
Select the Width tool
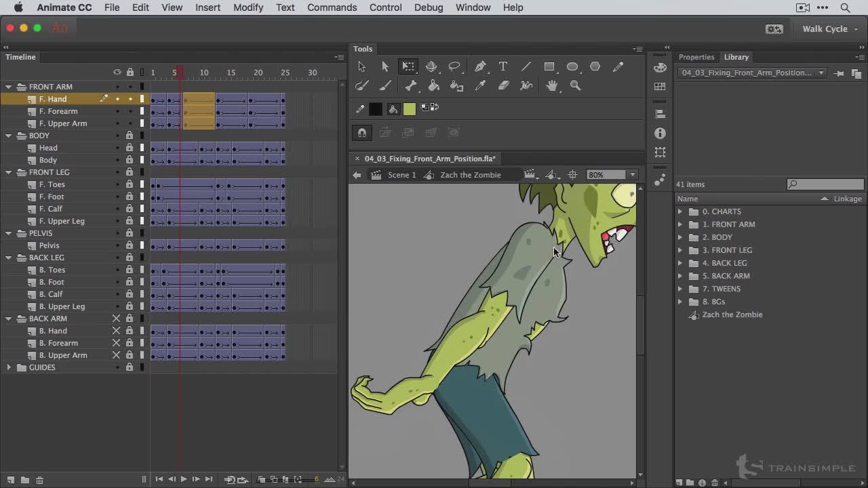point(526,85)
